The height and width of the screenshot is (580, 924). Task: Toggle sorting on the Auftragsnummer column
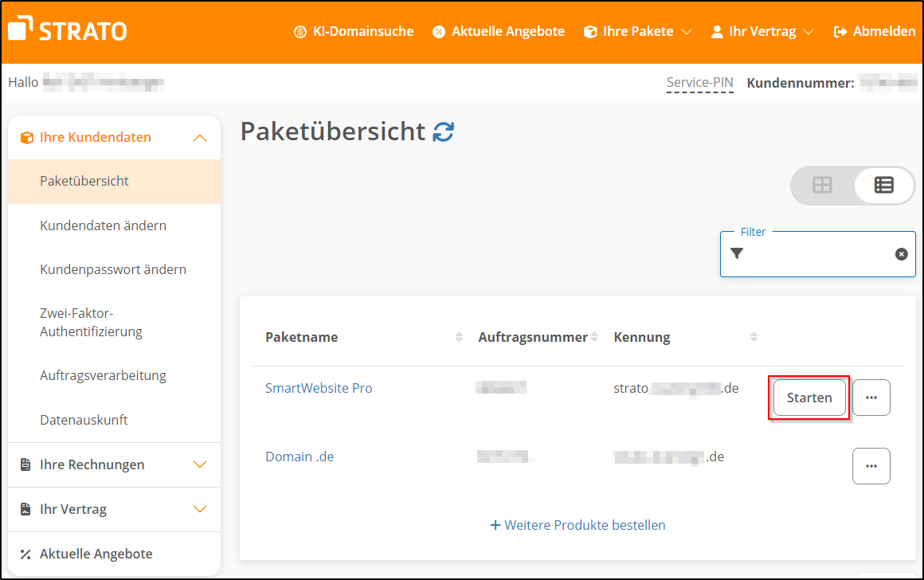click(593, 336)
